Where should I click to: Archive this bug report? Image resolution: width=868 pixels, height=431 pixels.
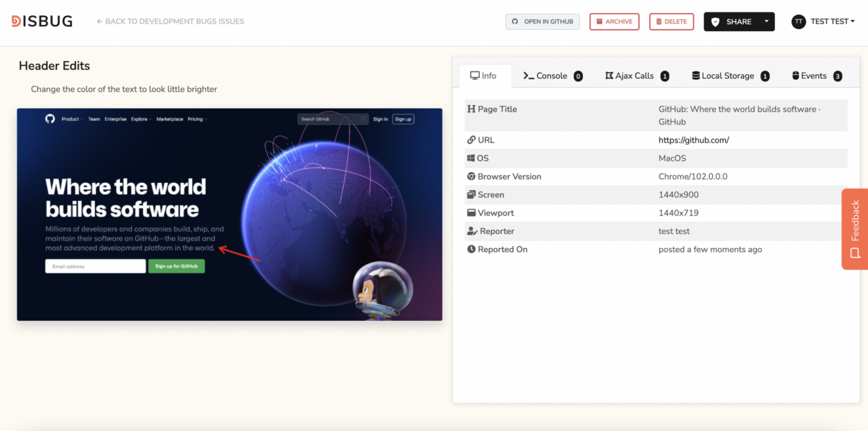click(x=614, y=21)
